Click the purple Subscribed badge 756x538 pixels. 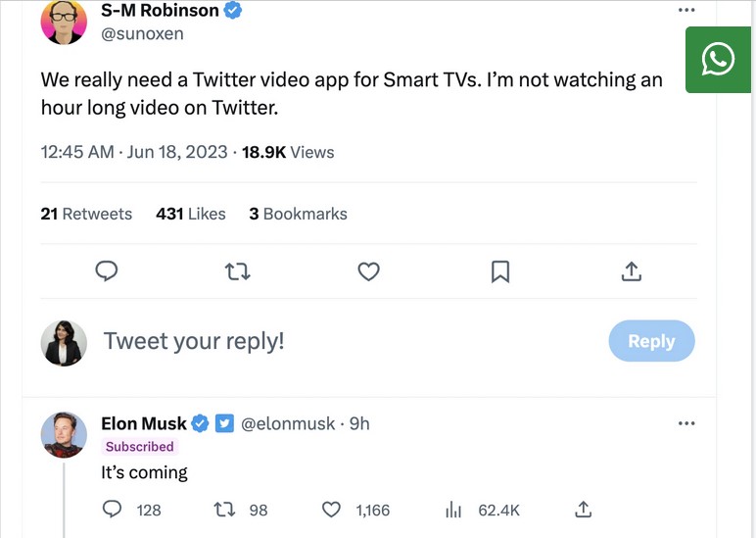coord(139,447)
